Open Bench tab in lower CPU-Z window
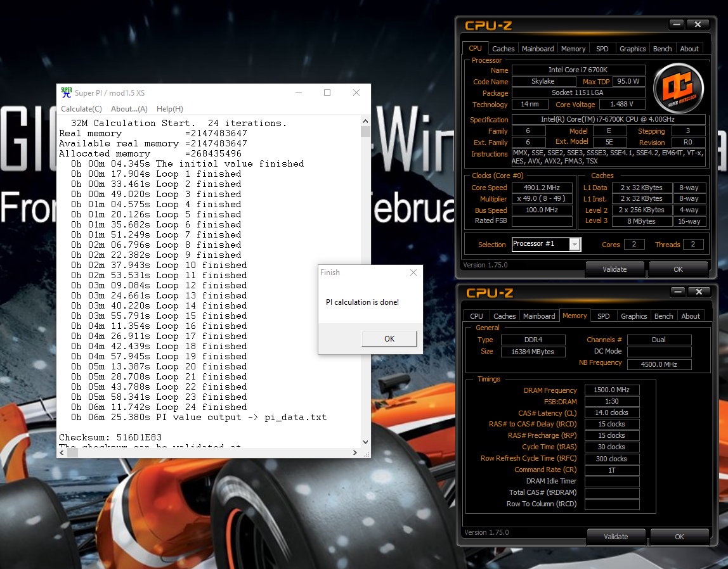This screenshot has width=728, height=569. [x=664, y=316]
